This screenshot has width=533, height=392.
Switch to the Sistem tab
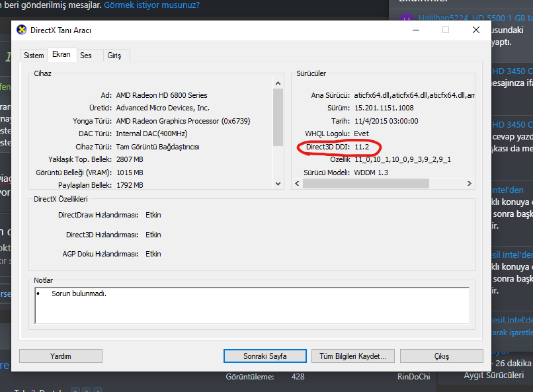tap(34, 56)
